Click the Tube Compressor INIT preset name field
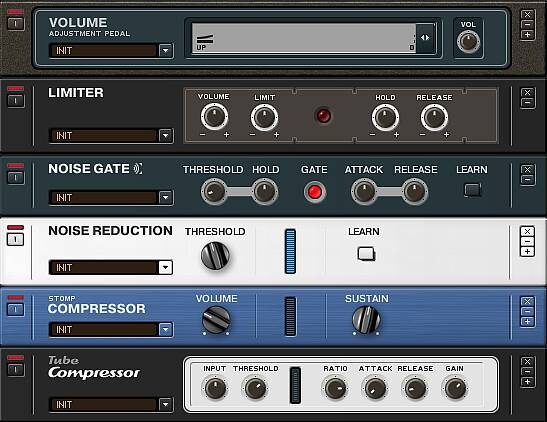Image resolution: width=547 pixels, height=422 pixels. pyautogui.click(x=103, y=405)
